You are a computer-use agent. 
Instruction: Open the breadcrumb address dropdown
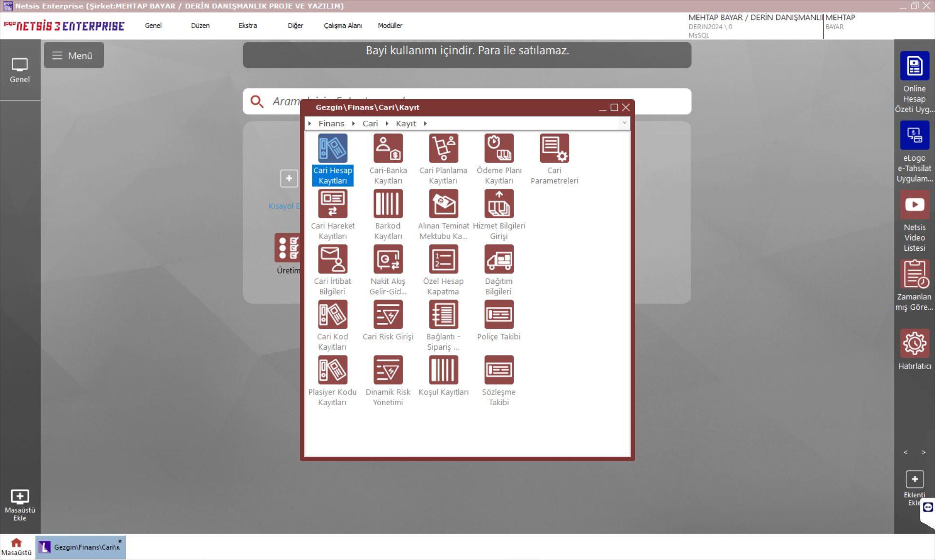624,123
